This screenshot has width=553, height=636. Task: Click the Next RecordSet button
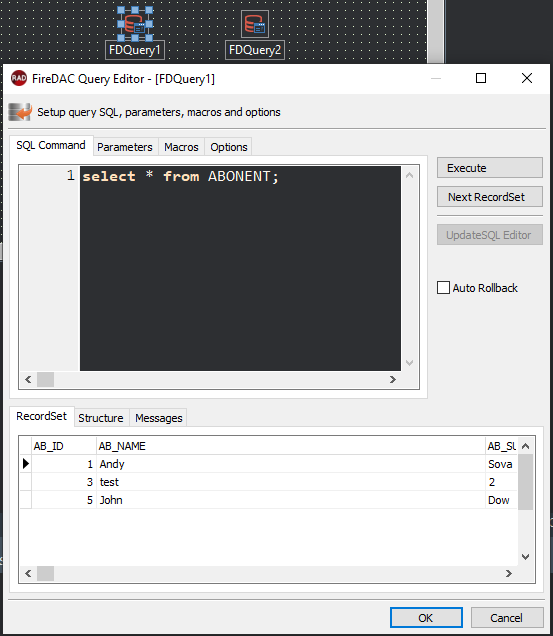[x=490, y=197]
